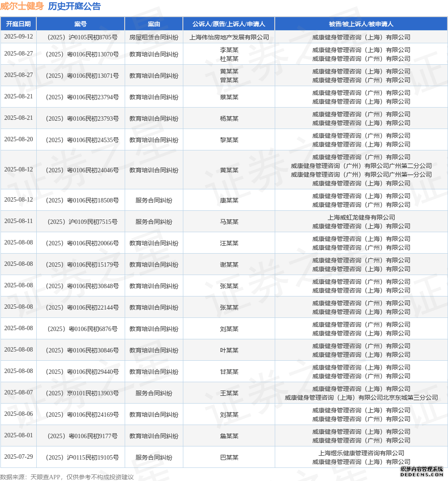
Task: Click defendant 北京东城第三分公司 line
Action: click(361, 397)
